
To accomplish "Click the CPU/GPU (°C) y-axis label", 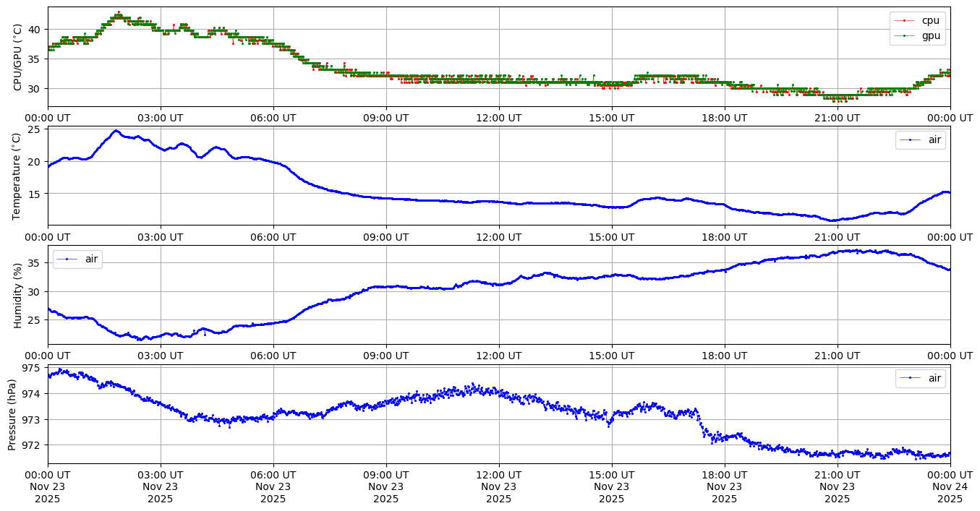I will pos(17,57).
